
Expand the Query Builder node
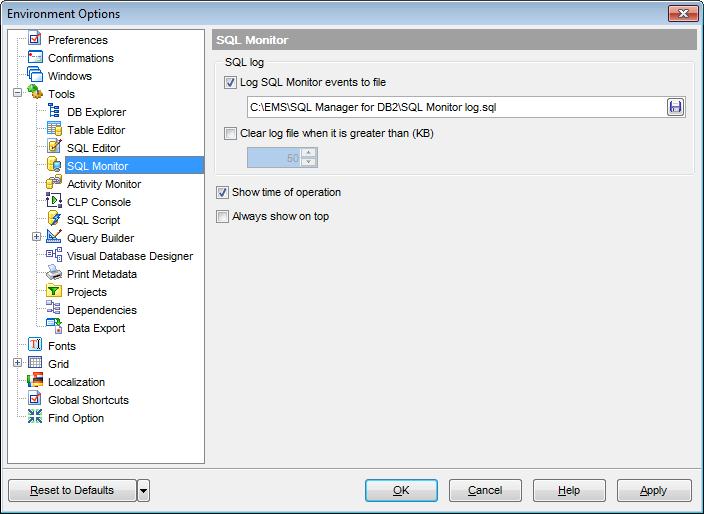click(x=37, y=238)
